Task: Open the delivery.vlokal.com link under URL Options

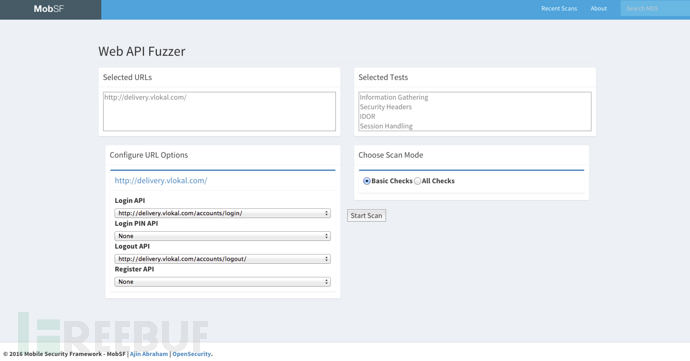Action: (161, 180)
